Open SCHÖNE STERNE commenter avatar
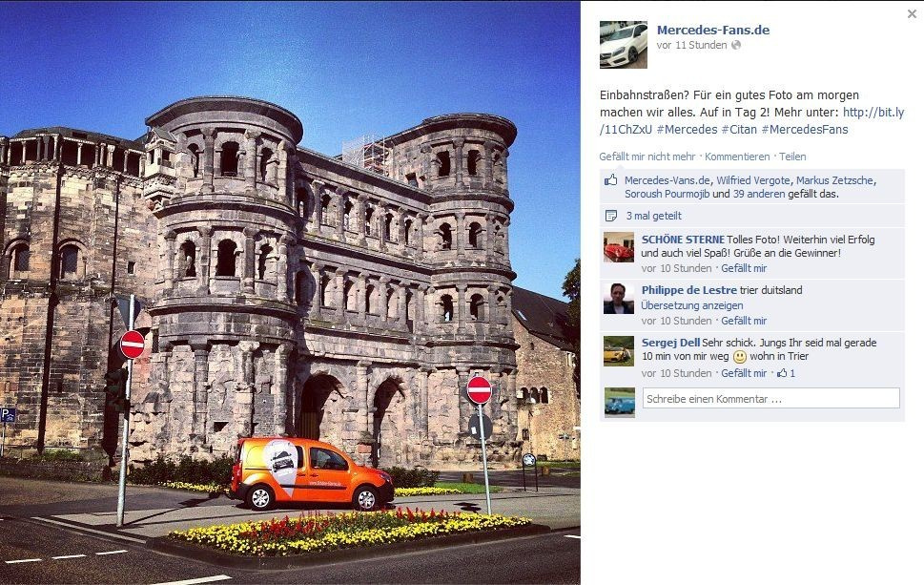The width and height of the screenshot is (924, 585). [619, 247]
